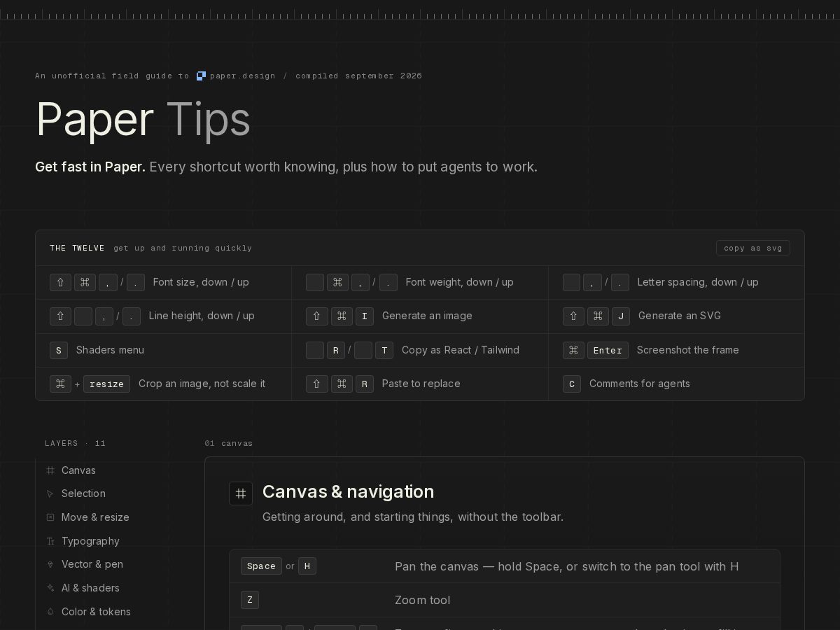Click the Canvas grid icon in the sidebar
Screen dimensions: 840x630
click(x=50, y=470)
